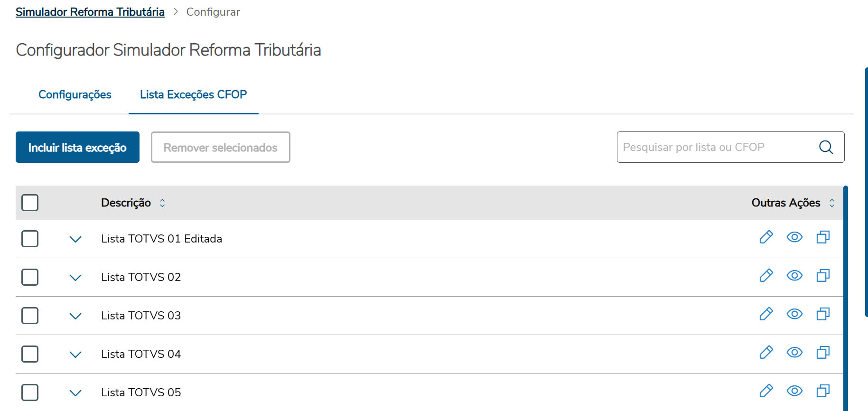Screen dimensions: 868x411
Task: Select the Lista TOTVS 02 checkbox
Action: pos(30,277)
